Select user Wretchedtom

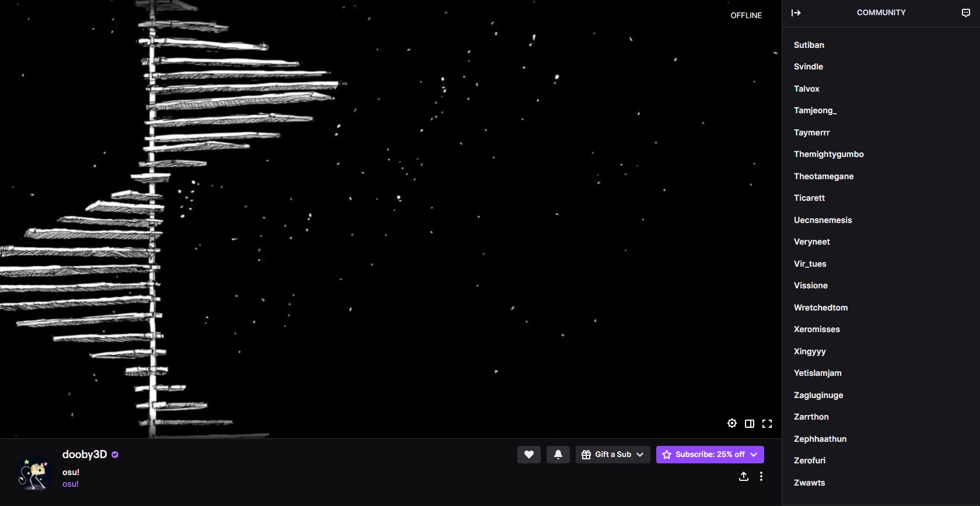821,308
